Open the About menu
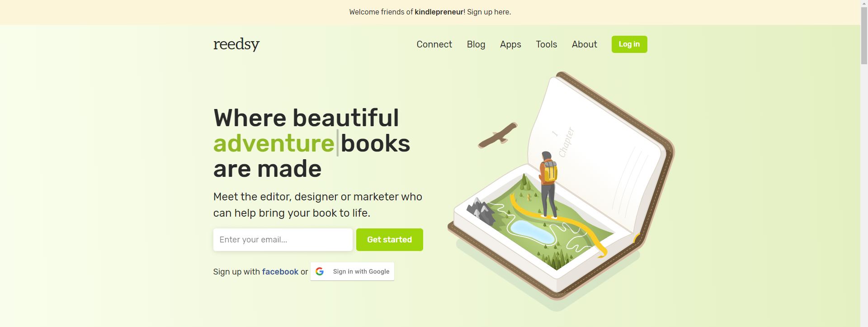This screenshot has width=868, height=327. tap(584, 44)
